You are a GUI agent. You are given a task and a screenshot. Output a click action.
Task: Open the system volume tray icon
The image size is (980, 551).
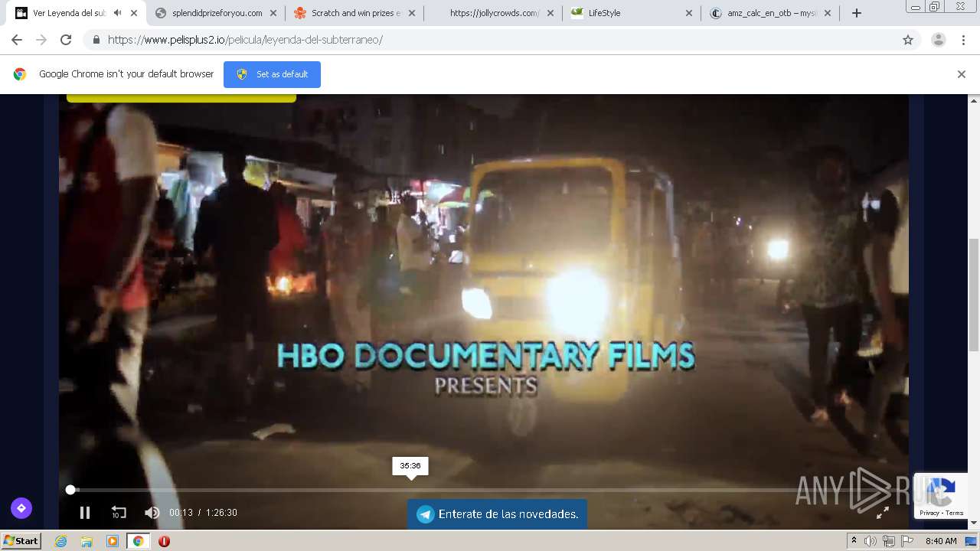[871, 541]
